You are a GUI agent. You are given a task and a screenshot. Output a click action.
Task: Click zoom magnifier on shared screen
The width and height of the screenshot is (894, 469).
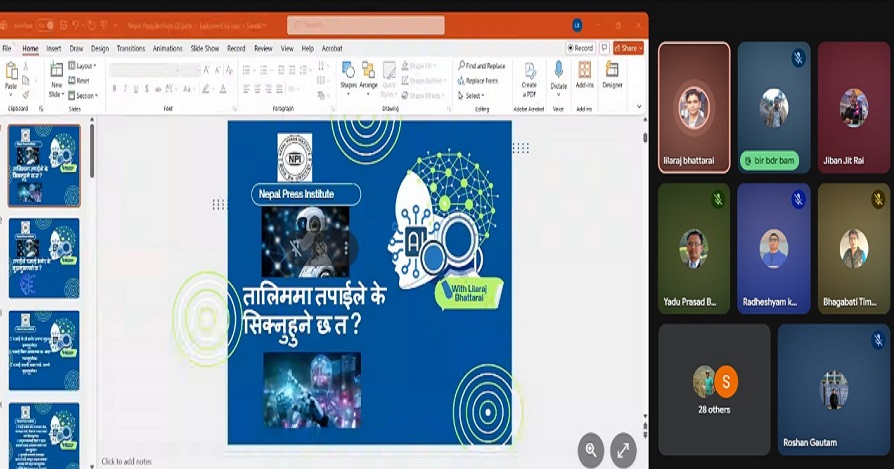tap(591, 450)
